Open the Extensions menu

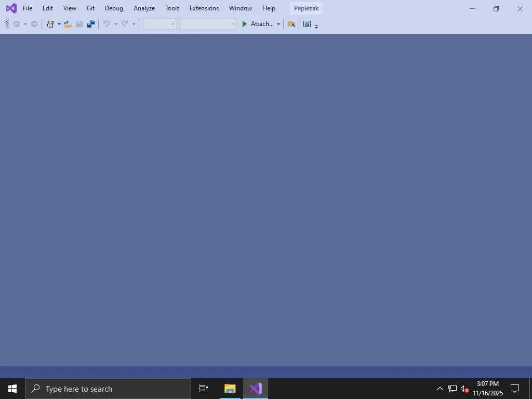pyautogui.click(x=204, y=8)
